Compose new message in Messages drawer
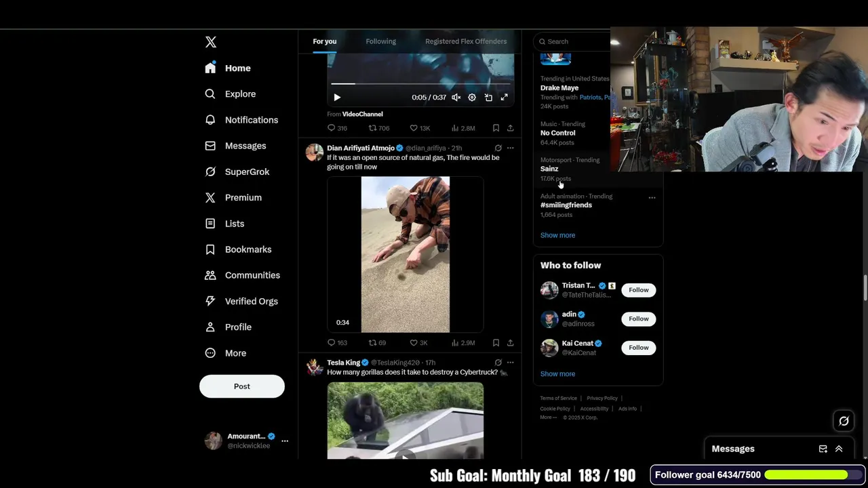This screenshot has width=868, height=488. (823, 449)
